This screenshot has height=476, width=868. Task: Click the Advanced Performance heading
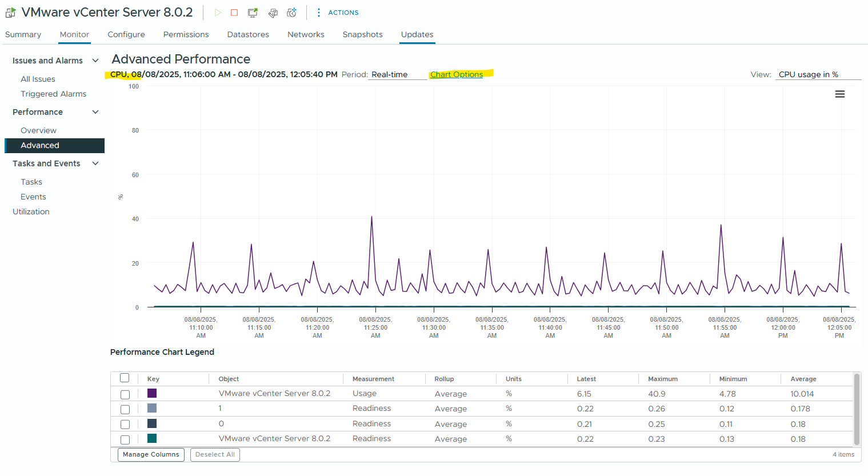(x=181, y=59)
